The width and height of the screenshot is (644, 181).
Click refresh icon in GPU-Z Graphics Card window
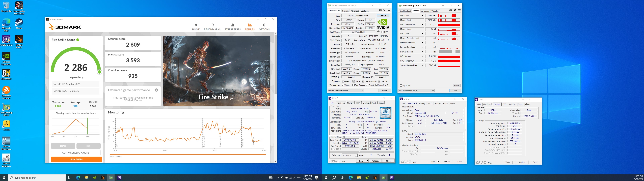[x=385, y=10]
